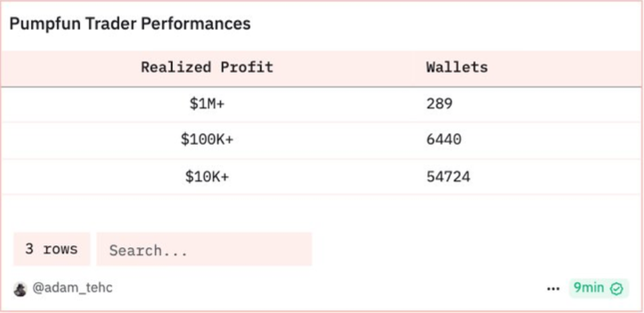Select the $1M+ profit cell
The width and height of the screenshot is (644, 313).
click(x=207, y=104)
